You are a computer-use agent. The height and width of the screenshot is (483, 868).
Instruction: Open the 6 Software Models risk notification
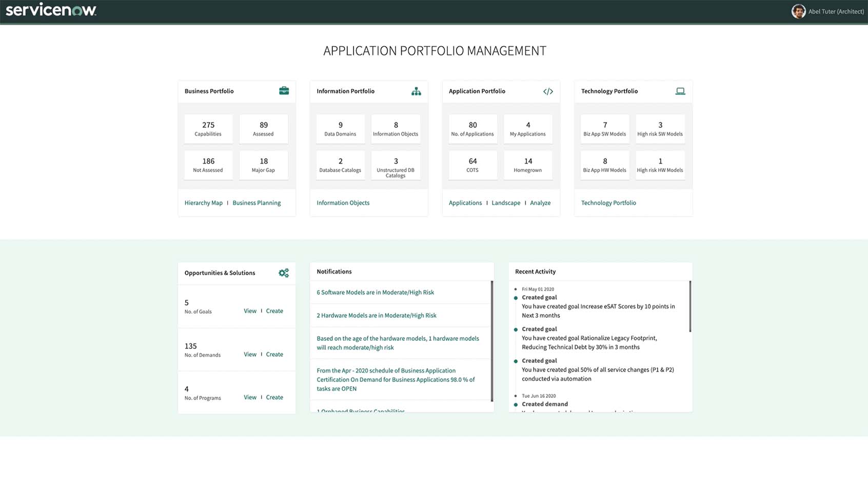pos(375,293)
